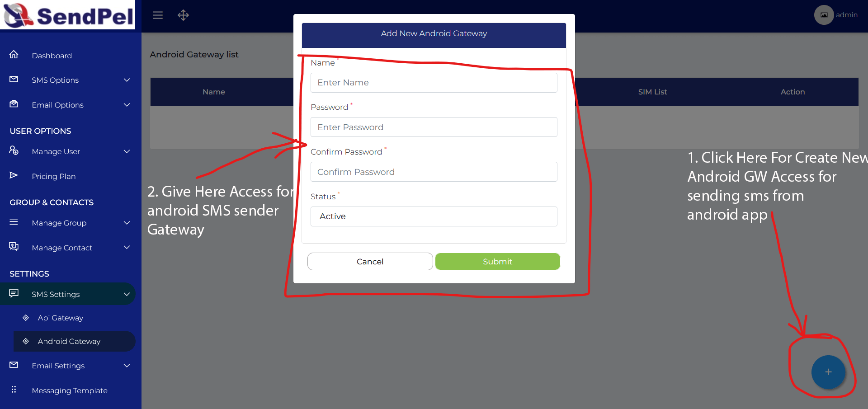The image size is (868, 409).
Task: Click the Manage User icon
Action: pos(14,150)
